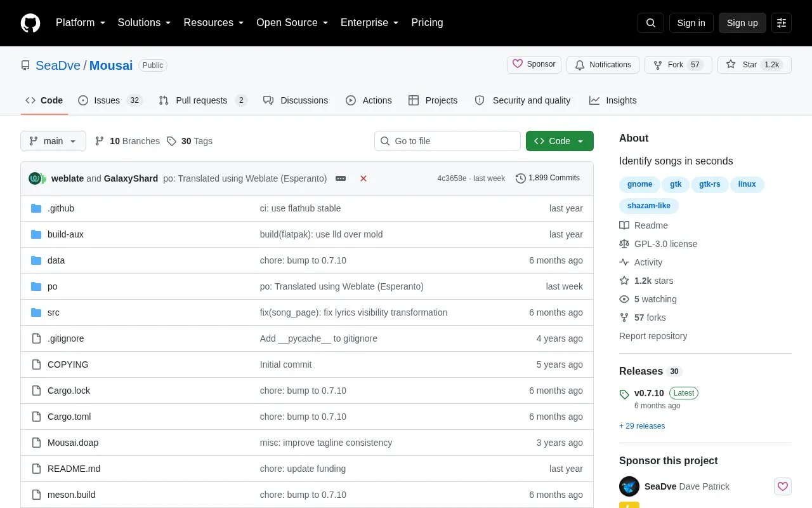Screen dimensions: 812x508
Task: Click the Sign up button
Action: [742, 23]
